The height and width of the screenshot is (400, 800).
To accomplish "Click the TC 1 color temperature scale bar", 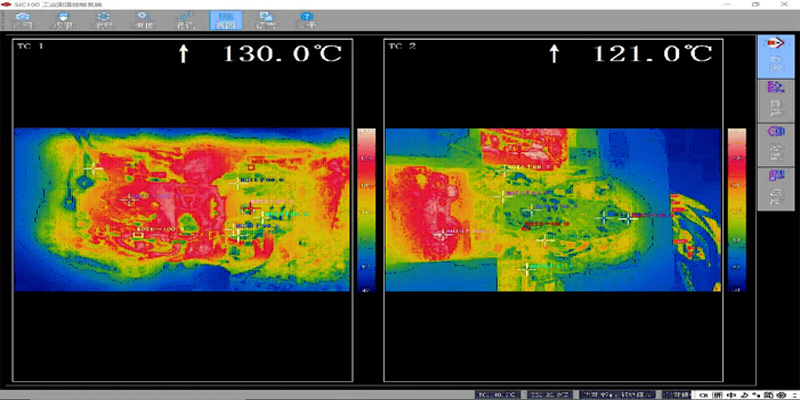I will 365,210.
